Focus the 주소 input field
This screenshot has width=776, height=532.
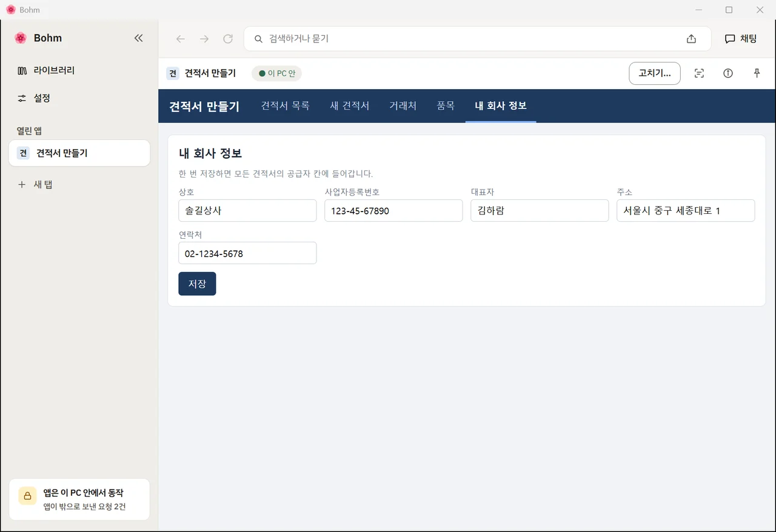(686, 211)
